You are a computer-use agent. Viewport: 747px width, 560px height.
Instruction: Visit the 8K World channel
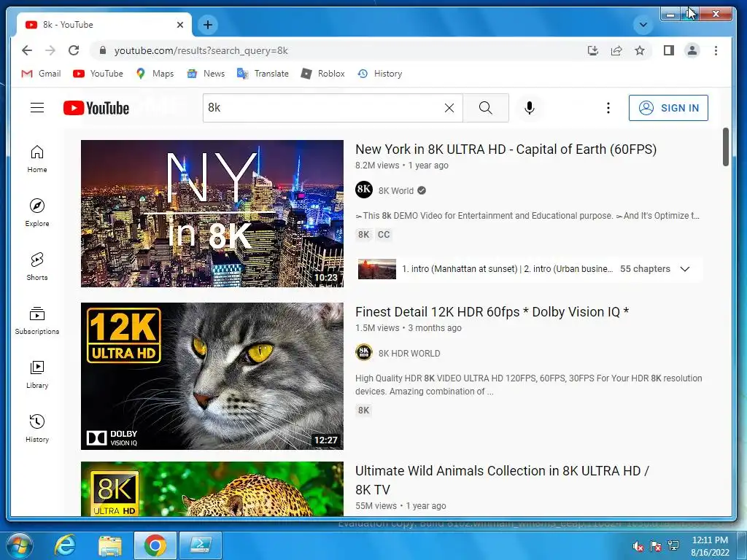(x=396, y=191)
